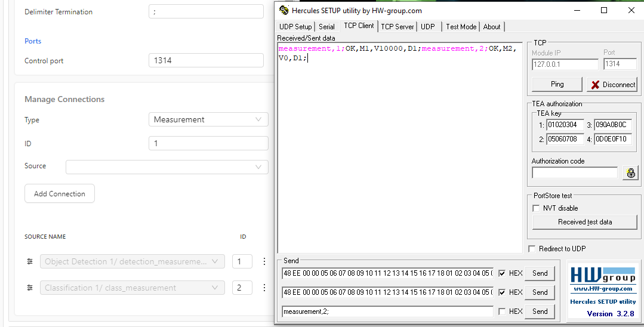The width and height of the screenshot is (644, 327).
Task: Click settings icon beside Classification 1 source
Action: (x=30, y=288)
